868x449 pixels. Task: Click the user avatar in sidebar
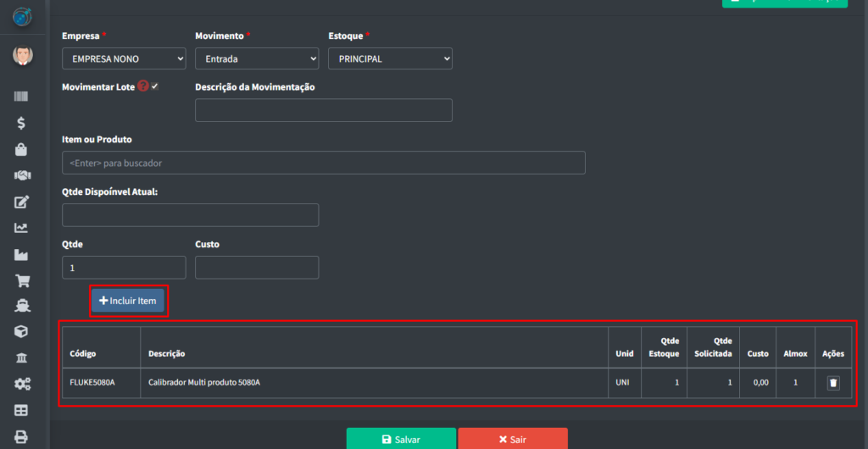point(22,57)
